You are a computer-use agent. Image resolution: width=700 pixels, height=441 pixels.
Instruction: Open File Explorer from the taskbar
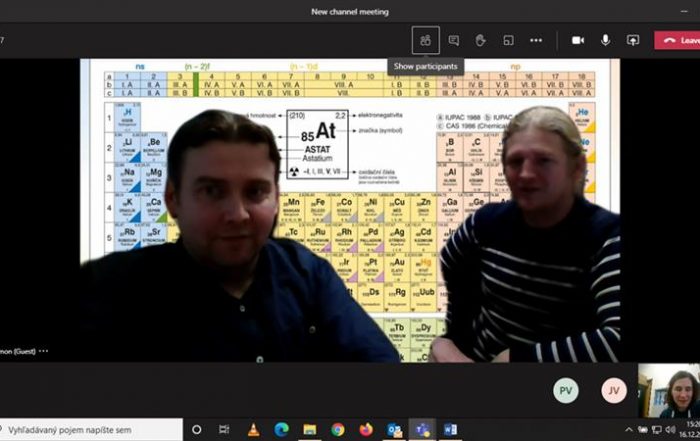click(x=310, y=430)
